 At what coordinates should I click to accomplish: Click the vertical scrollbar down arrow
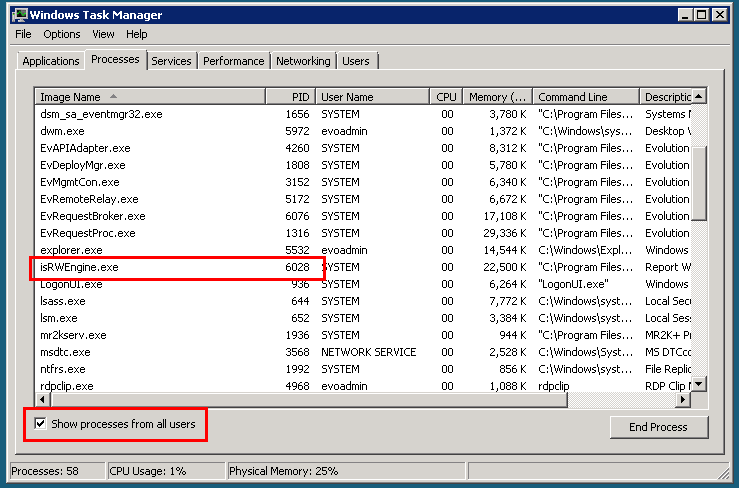coord(699,384)
